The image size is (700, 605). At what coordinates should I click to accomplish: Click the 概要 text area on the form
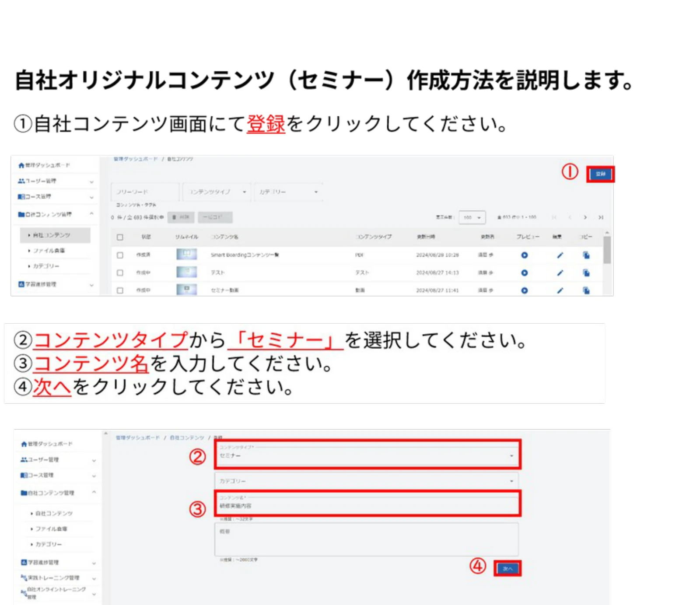click(366, 539)
